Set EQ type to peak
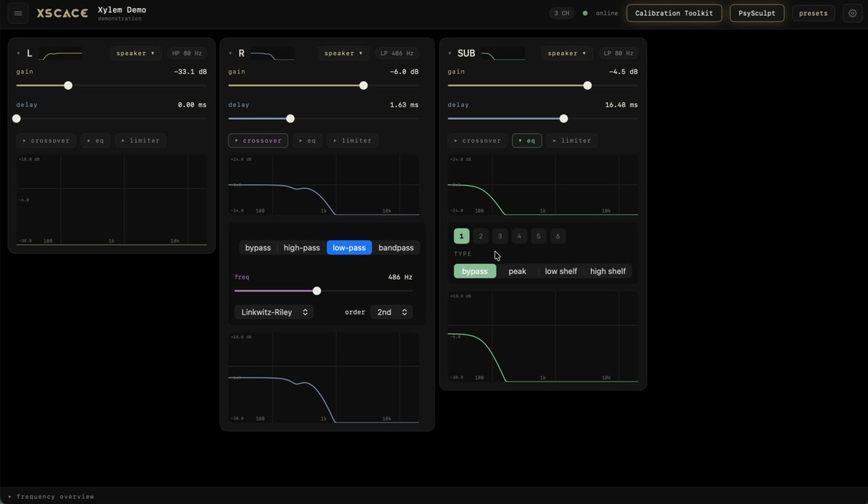This screenshot has width=868, height=504. pyautogui.click(x=517, y=271)
